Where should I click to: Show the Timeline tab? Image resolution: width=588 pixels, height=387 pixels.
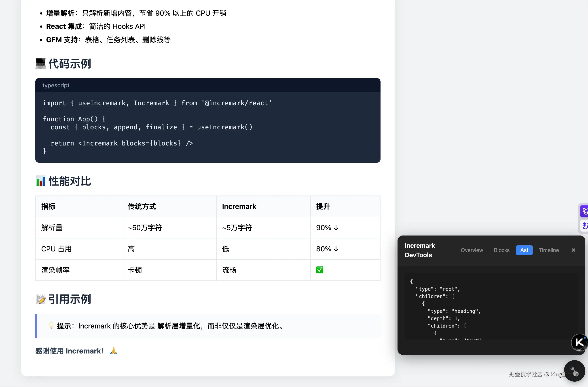point(549,250)
